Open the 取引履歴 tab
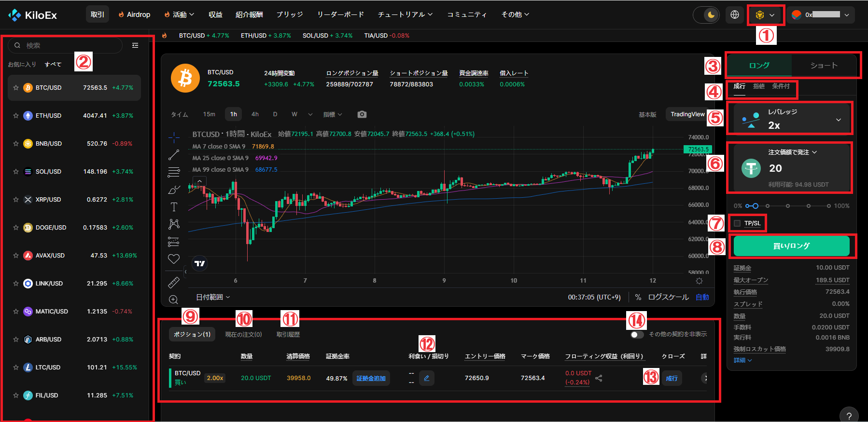This screenshot has width=868, height=422. (288, 334)
